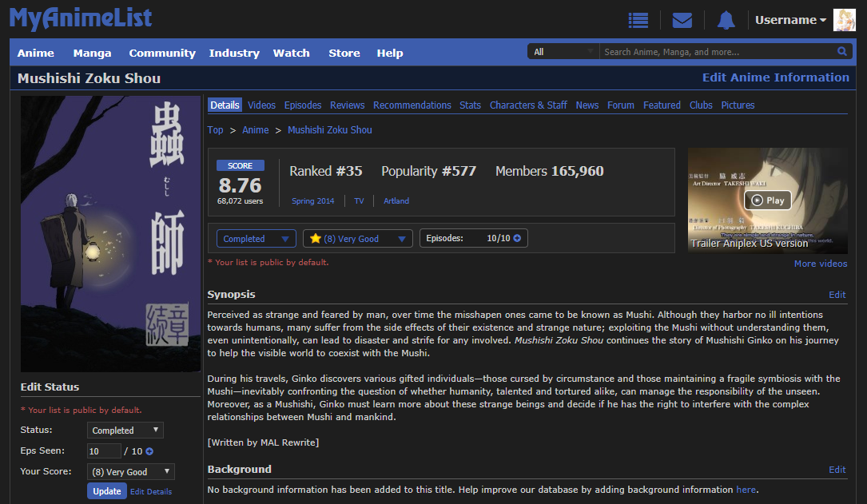The width and height of the screenshot is (867, 504).
Task: Switch to the Featured tab
Action: click(x=662, y=105)
